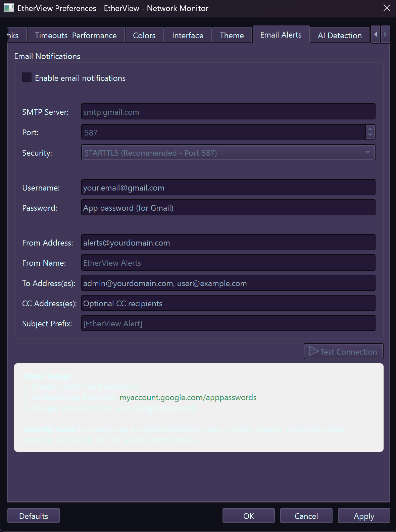Open the Security dropdown list

228,153
